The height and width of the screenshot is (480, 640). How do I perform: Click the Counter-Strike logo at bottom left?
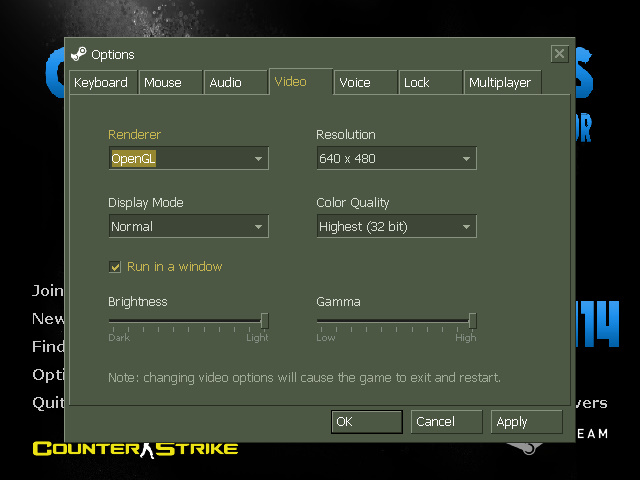coord(135,449)
